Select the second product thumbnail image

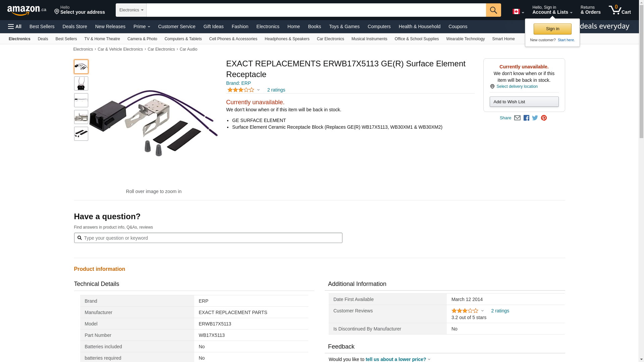(81, 83)
